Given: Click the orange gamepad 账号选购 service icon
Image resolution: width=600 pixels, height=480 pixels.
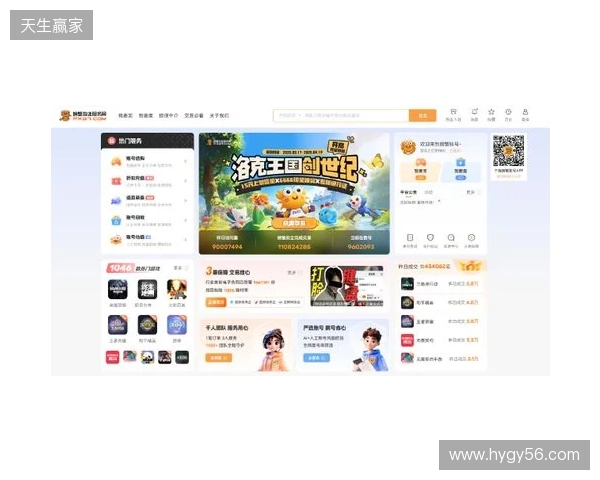Looking at the screenshot, I should 116,162.
